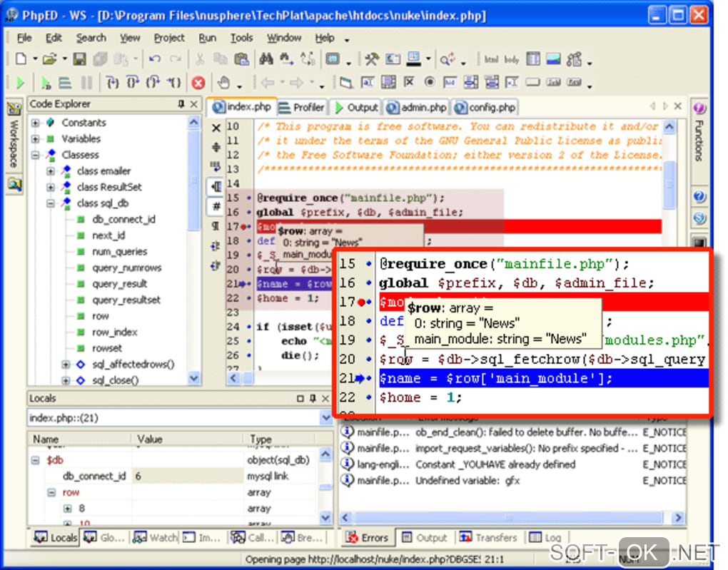Viewport: 728px width, 570px height.
Task: Click the paragraph mark gutter icon
Action: click(x=216, y=226)
